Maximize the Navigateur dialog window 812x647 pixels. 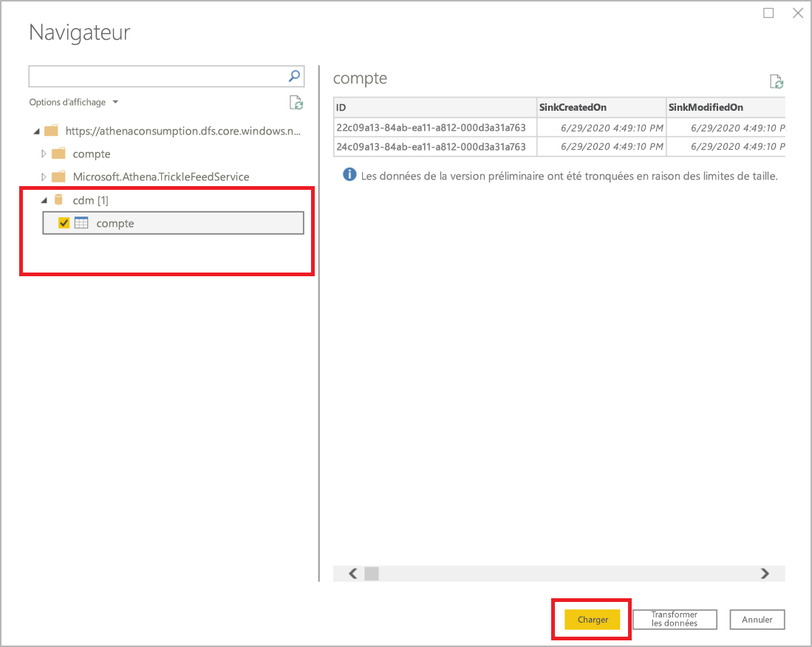click(x=768, y=13)
